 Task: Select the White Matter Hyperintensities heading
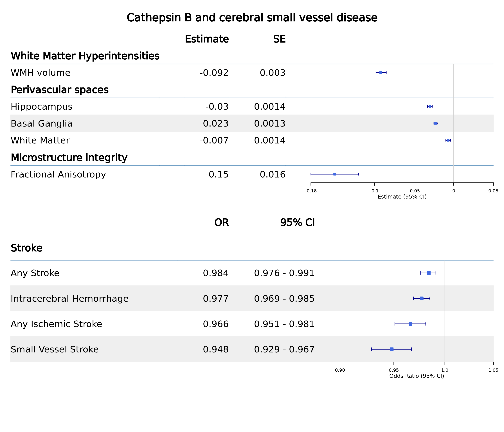[x=85, y=56]
